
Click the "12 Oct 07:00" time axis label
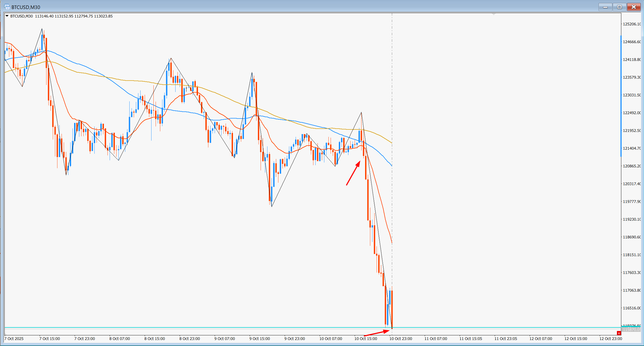pyautogui.click(x=541, y=339)
